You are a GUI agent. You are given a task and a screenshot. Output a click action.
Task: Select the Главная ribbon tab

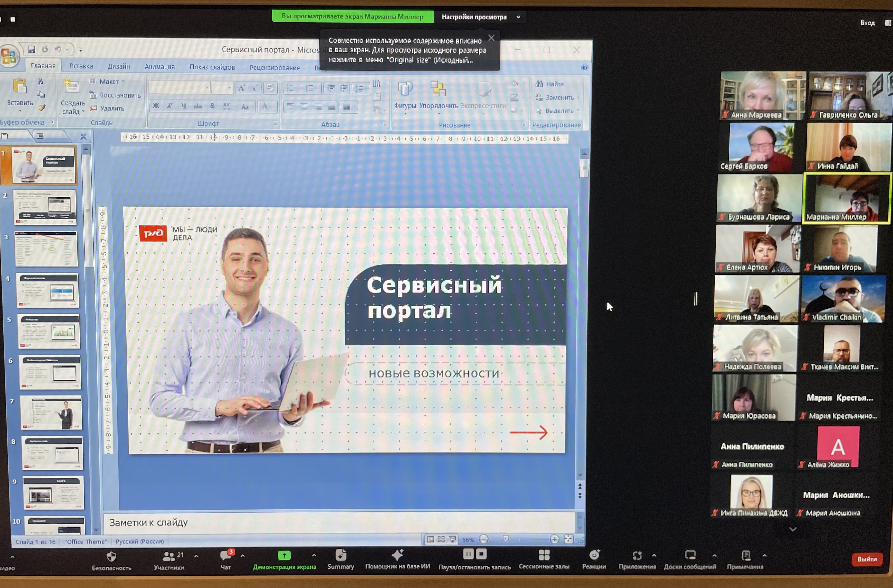click(x=43, y=66)
